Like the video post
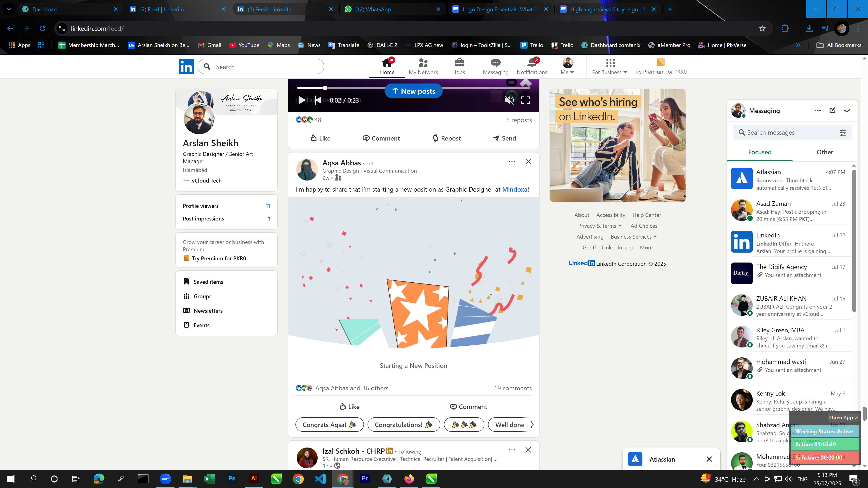Screen dimensions: 868x488 click(x=320, y=138)
